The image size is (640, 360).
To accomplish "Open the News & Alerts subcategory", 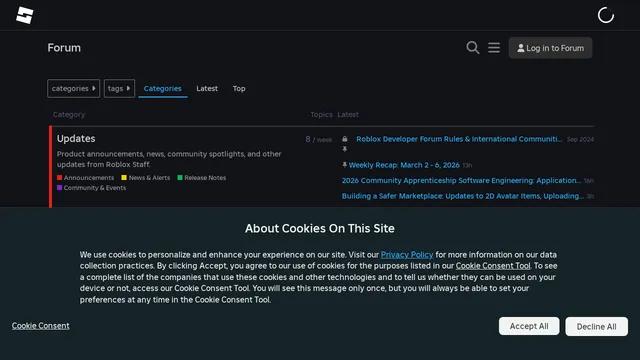I will pos(149,178).
